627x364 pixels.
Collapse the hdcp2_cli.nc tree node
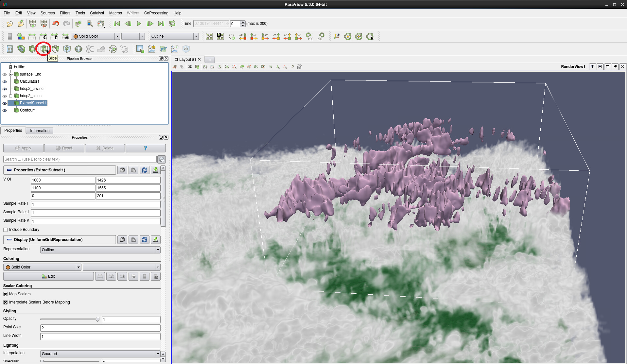coord(10,96)
